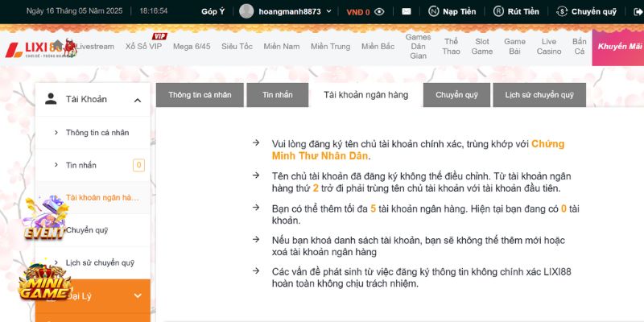
Task: Click the bull mascot icon beside Livestream
Action: (x=71, y=47)
